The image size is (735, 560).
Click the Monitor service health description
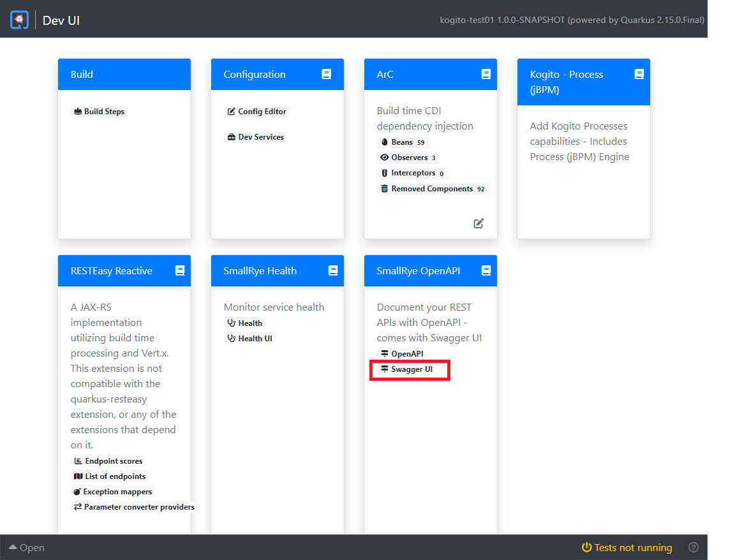pos(274,307)
